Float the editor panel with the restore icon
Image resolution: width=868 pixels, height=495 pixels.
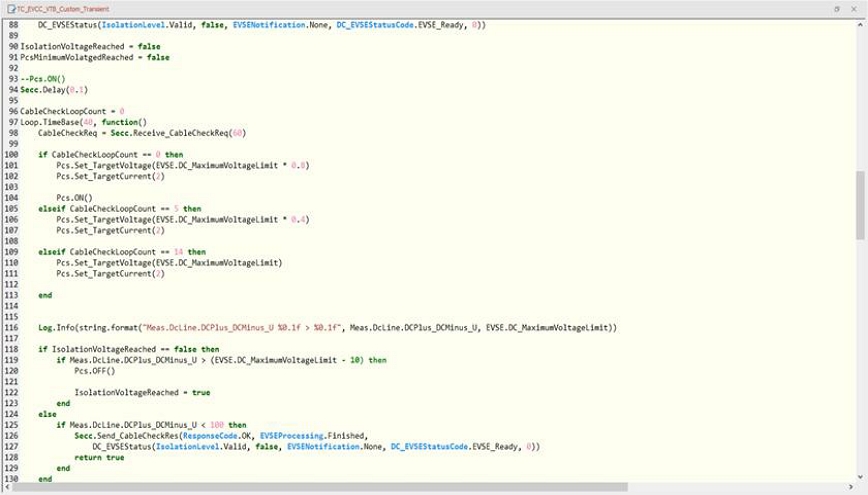pos(837,8)
